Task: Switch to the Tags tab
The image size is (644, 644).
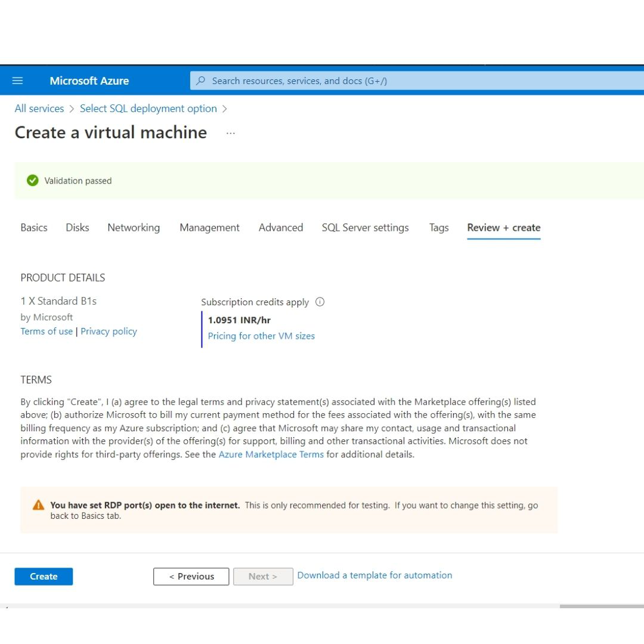Action: (x=439, y=228)
